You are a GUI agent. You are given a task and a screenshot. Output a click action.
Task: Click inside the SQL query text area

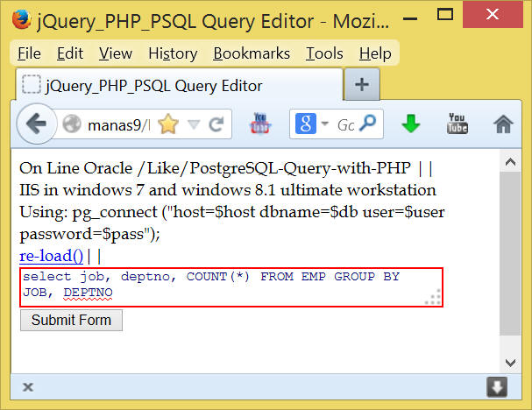tap(231, 287)
